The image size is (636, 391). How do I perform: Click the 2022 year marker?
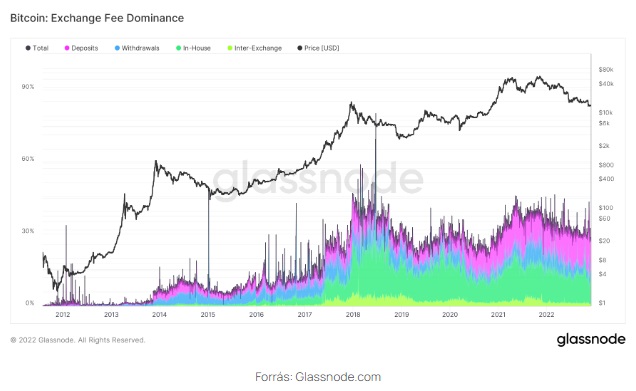click(x=546, y=314)
